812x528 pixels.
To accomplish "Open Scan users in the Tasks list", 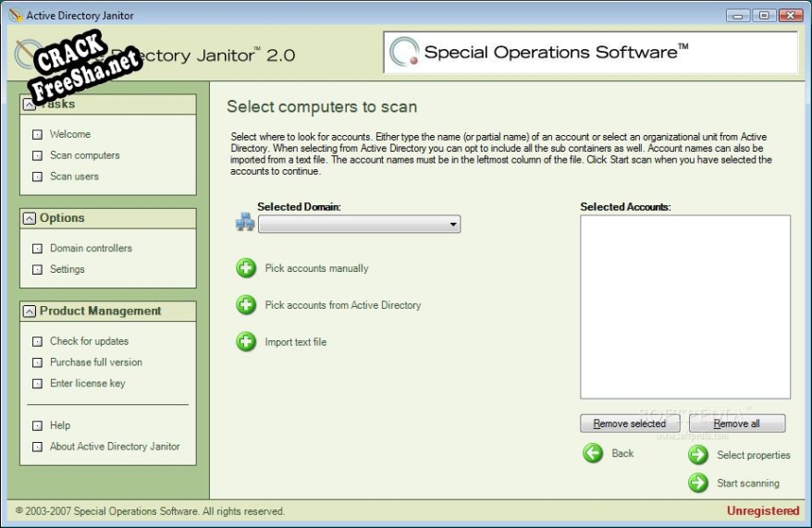I will 74,177.
